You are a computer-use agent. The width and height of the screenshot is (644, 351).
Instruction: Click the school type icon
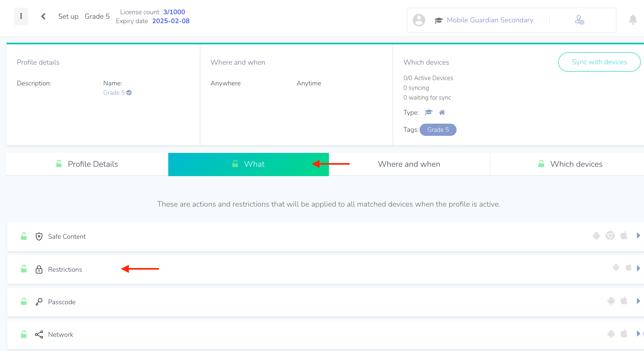click(429, 112)
